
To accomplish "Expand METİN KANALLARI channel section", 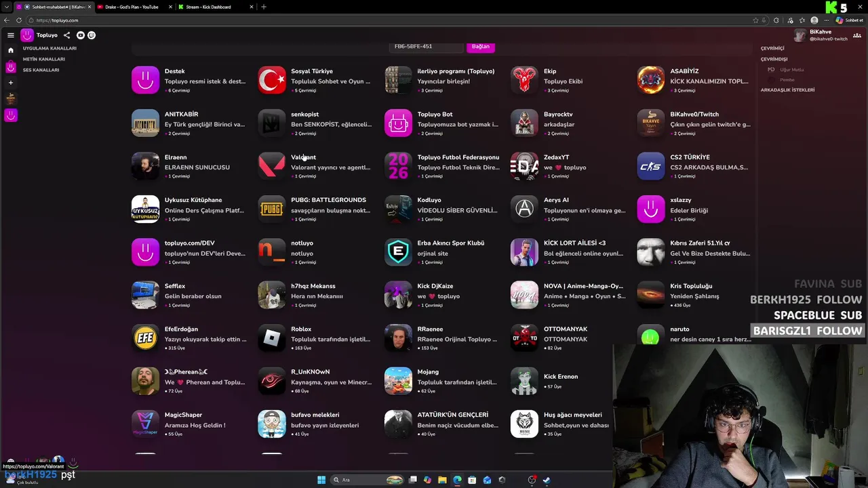I will point(44,59).
